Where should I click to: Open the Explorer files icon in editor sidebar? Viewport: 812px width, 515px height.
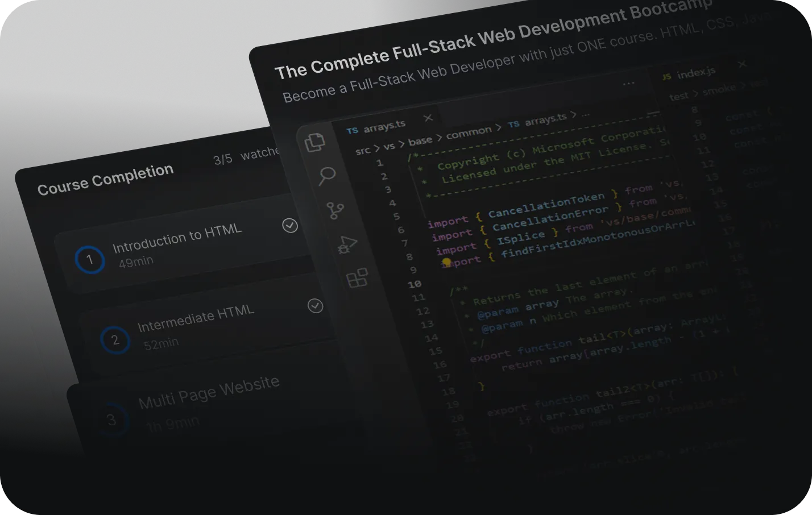(314, 142)
